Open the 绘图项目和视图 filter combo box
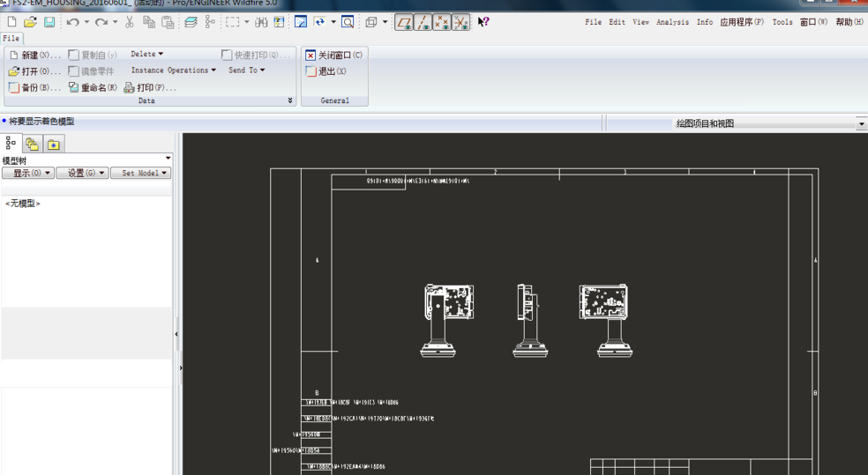Screen dimensions: 868x475 (861, 124)
